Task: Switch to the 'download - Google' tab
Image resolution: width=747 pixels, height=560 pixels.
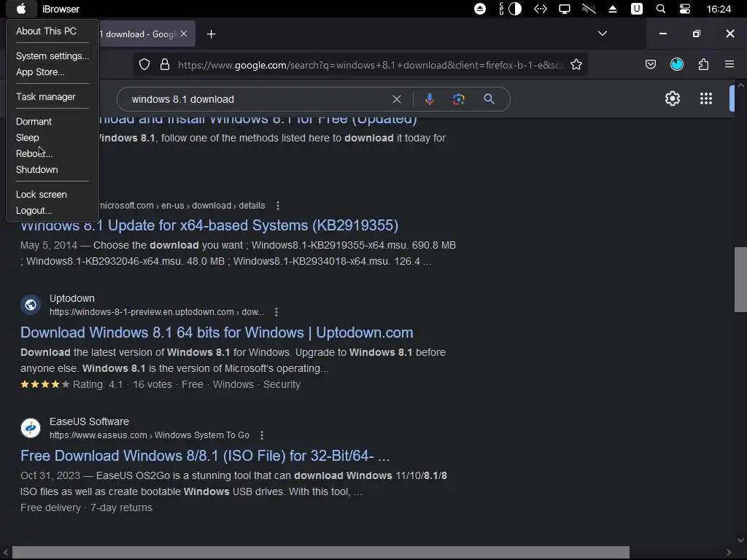Action: 137,34
